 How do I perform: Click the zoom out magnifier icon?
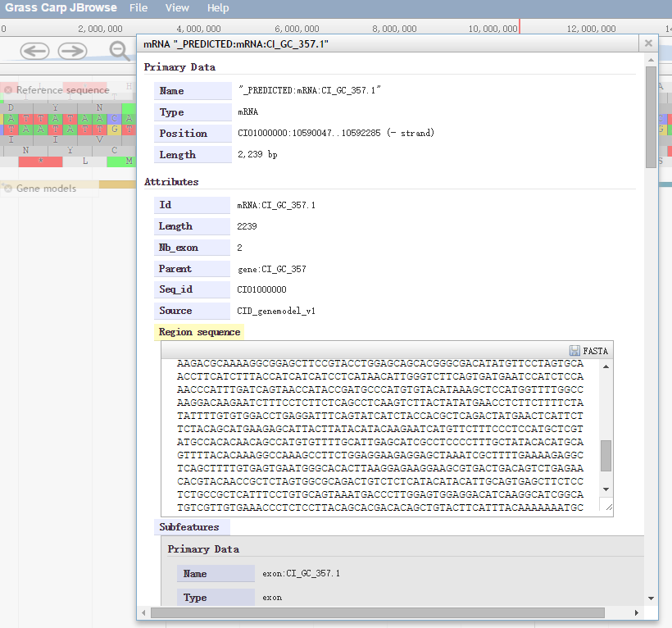[x=120, y=51]
